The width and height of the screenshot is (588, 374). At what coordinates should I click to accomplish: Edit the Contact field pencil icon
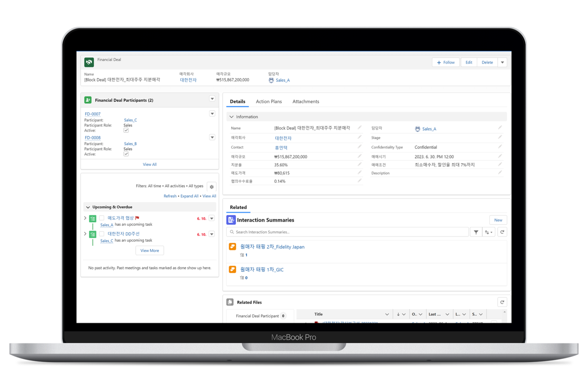click(360, 147)
